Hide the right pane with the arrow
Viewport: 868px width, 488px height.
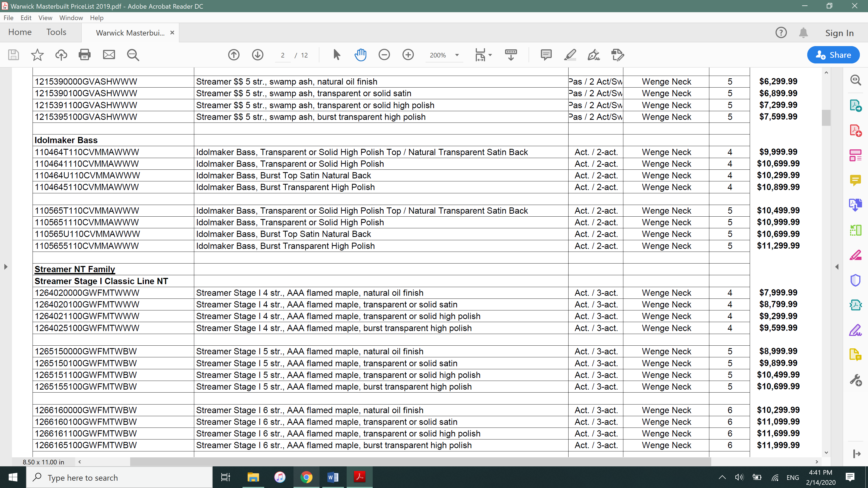[837, 267]
